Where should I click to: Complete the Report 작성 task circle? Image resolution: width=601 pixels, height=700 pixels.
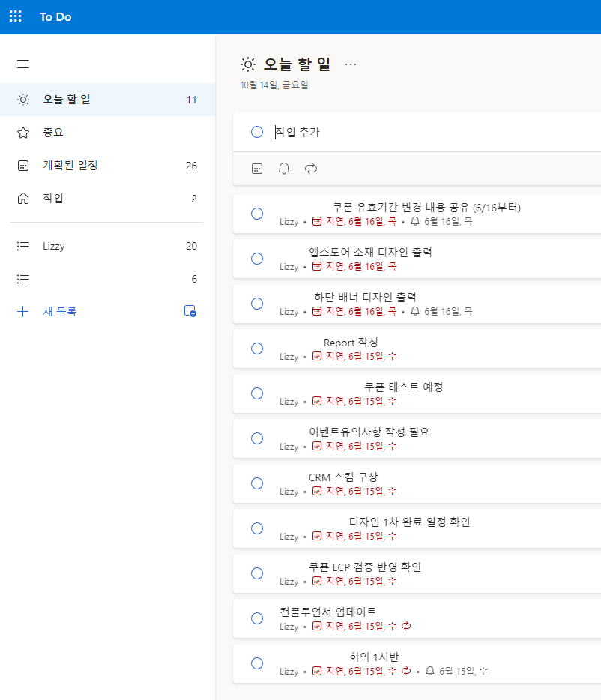256,349
